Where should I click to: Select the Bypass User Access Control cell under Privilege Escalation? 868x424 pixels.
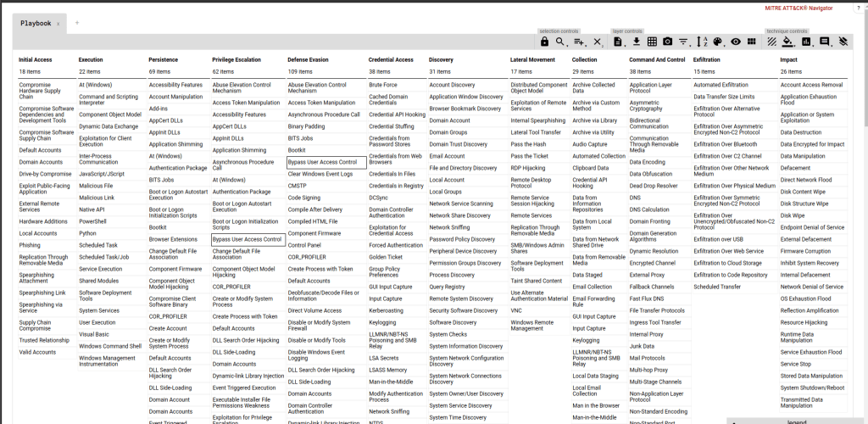point(248,239)
